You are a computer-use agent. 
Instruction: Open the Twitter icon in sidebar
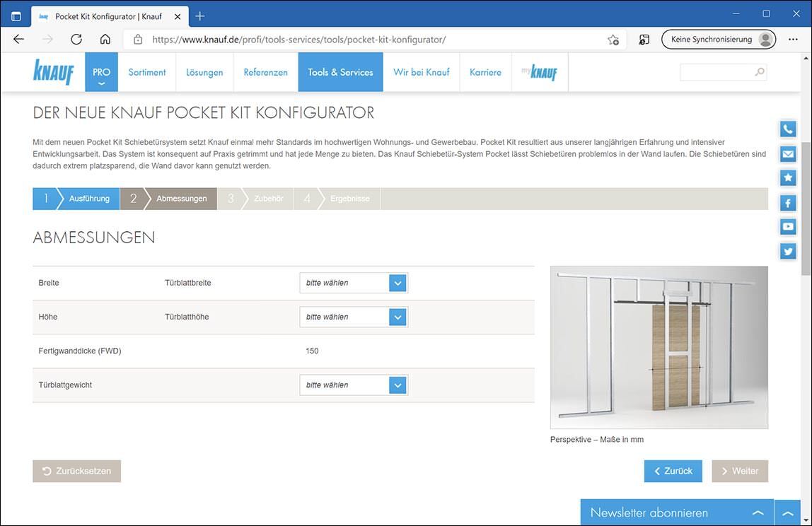tap(788, 251)
